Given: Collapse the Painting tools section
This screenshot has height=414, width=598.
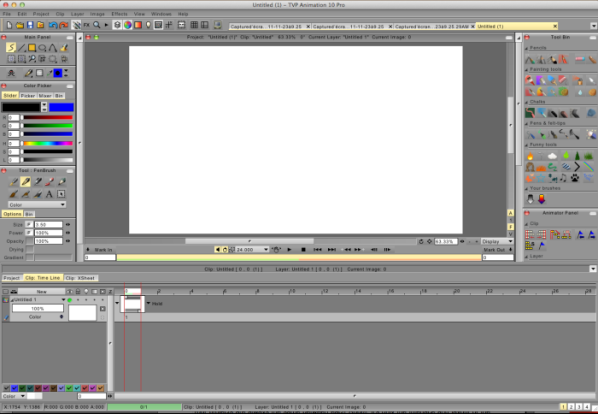Looking at the screenshot, I should 527,69.
